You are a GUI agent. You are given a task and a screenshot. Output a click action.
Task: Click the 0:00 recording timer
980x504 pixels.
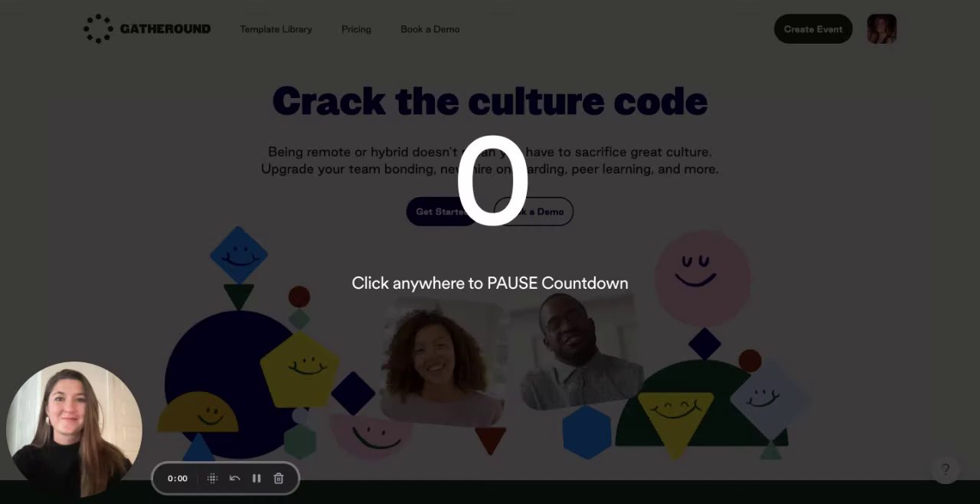[x=178, y=478]
